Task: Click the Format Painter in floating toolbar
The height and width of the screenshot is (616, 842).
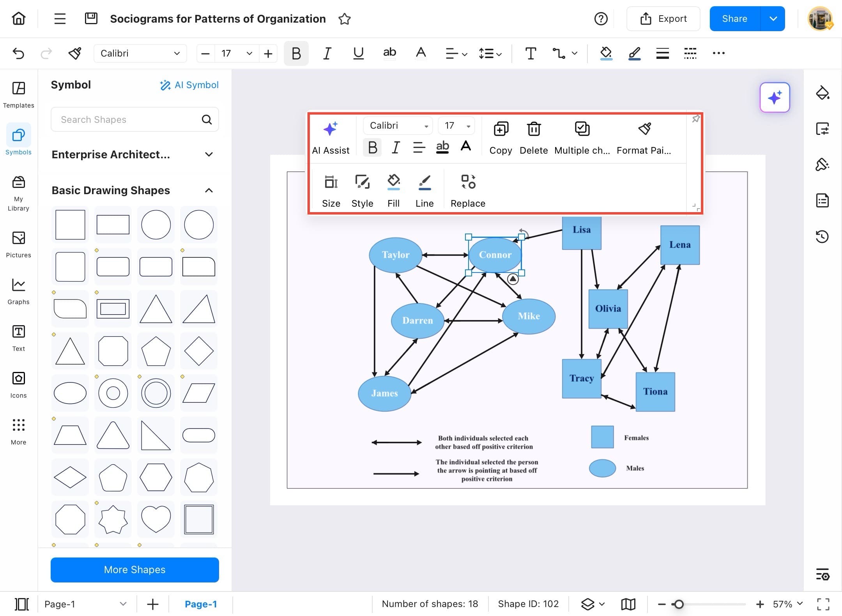Action: 644,129
